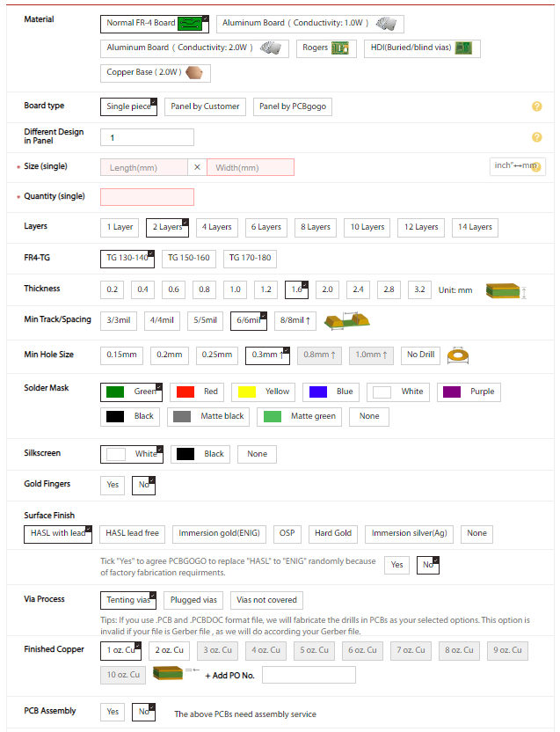The height and width of the screenshot is (732, 560).
Task: Select 8/8mil track spacing
Action: tap(295, 321)
